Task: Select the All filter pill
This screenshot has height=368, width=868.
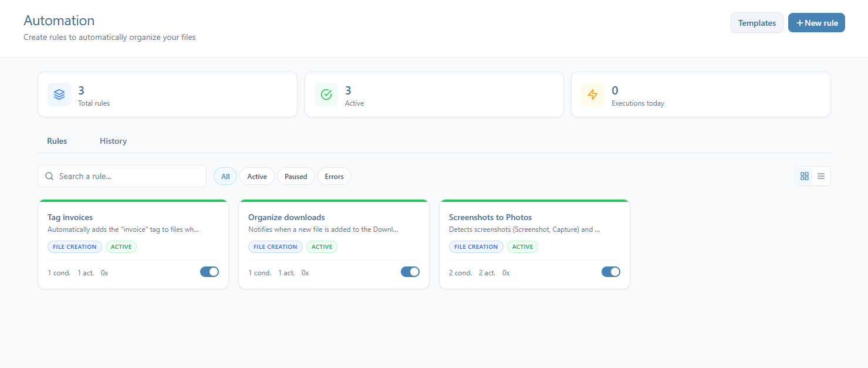Action: click(x=225, y=176)
